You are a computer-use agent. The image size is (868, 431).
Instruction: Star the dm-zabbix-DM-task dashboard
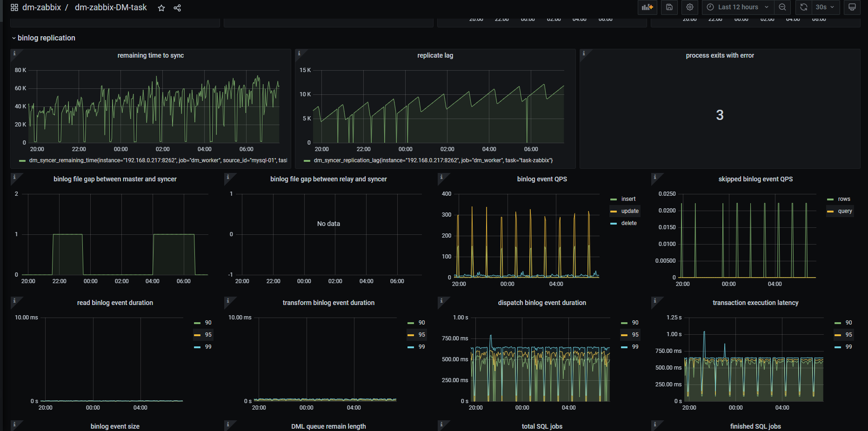(161, 8)
